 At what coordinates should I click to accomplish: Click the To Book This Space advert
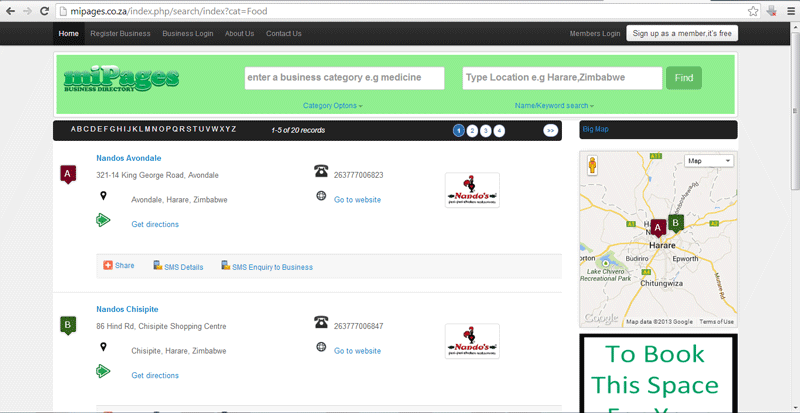658,373
